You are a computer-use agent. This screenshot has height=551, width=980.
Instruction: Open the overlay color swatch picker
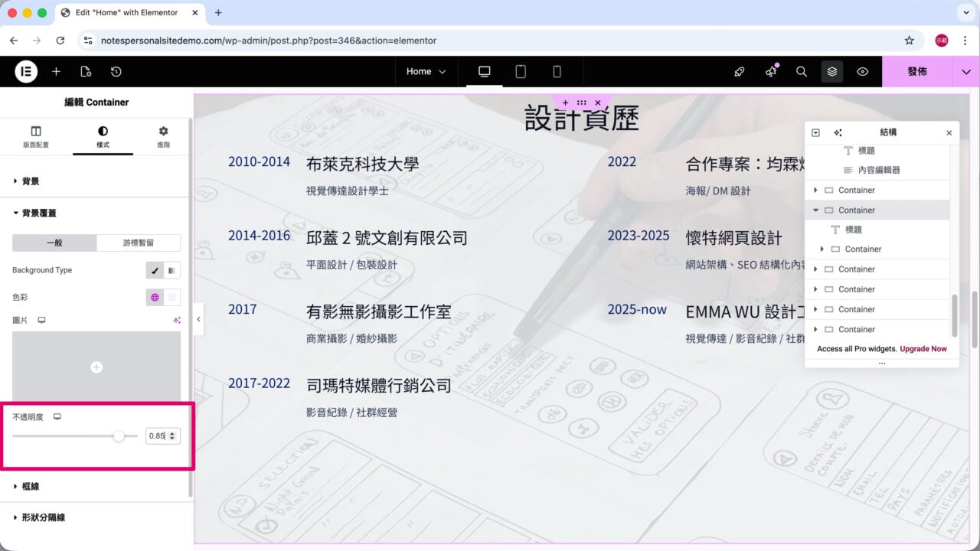coord(172,297)
